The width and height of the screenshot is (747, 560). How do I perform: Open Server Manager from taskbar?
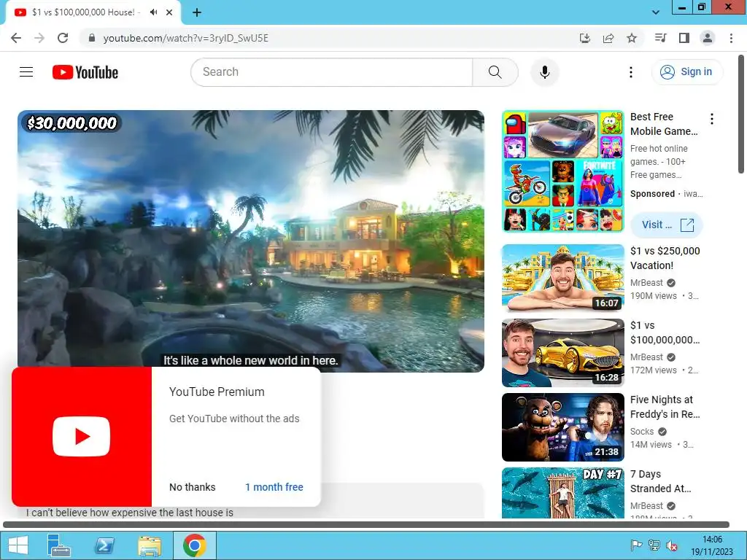point(58,545)
